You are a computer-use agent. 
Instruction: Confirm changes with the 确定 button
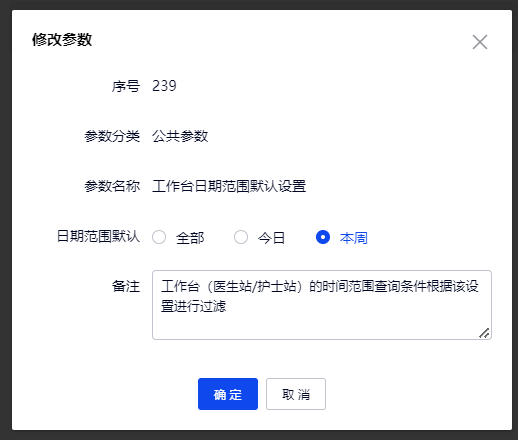point(228,394)
